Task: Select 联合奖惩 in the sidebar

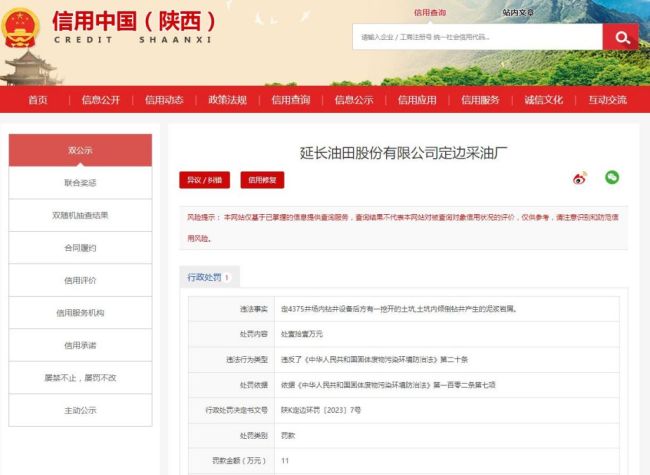Action: (80, 183)
